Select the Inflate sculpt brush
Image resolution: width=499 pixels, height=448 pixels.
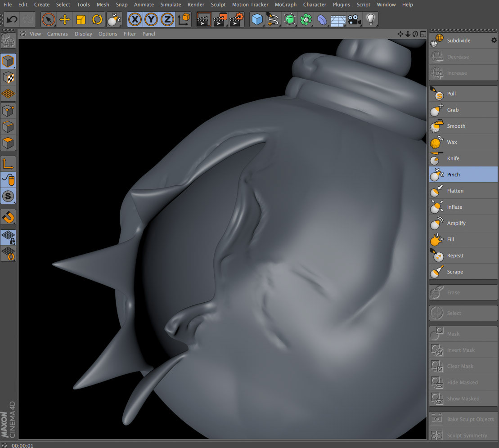463,207
